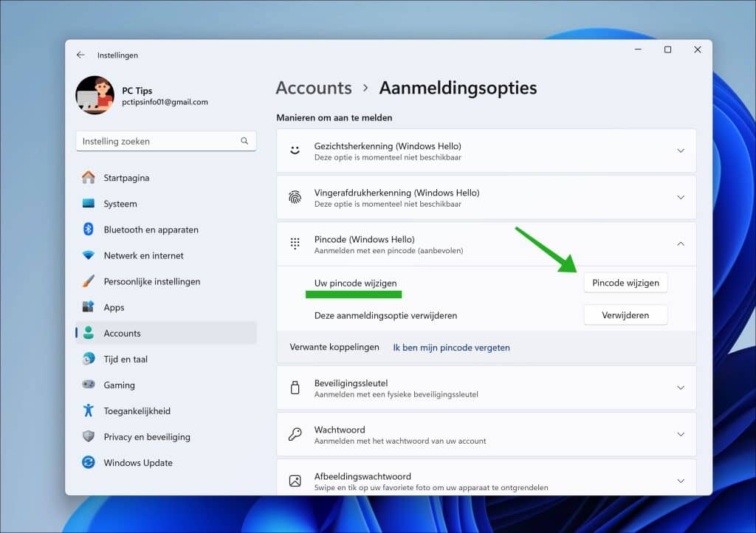The image size is (756, 533).
Task: Click the fingerprint icon
Action: coord(295,197)
